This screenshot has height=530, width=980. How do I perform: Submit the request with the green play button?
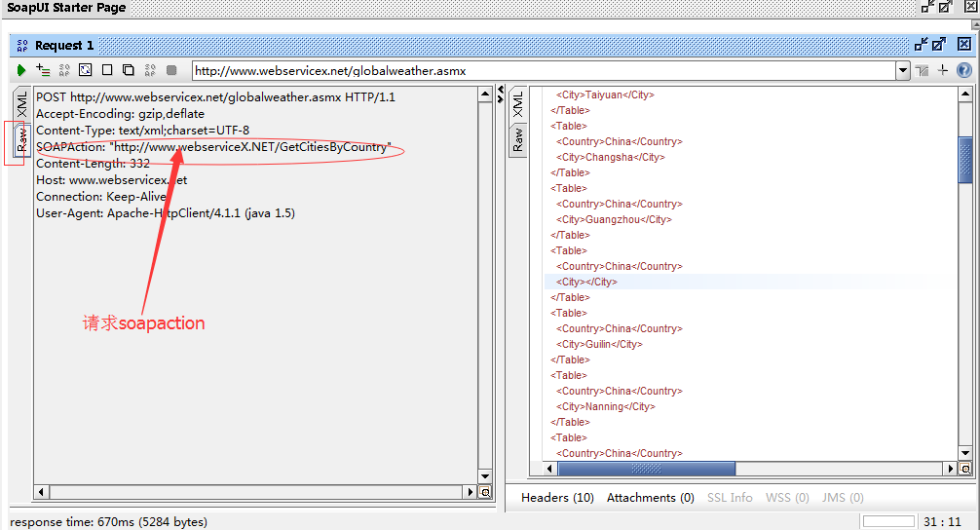[x=21, y=70]
